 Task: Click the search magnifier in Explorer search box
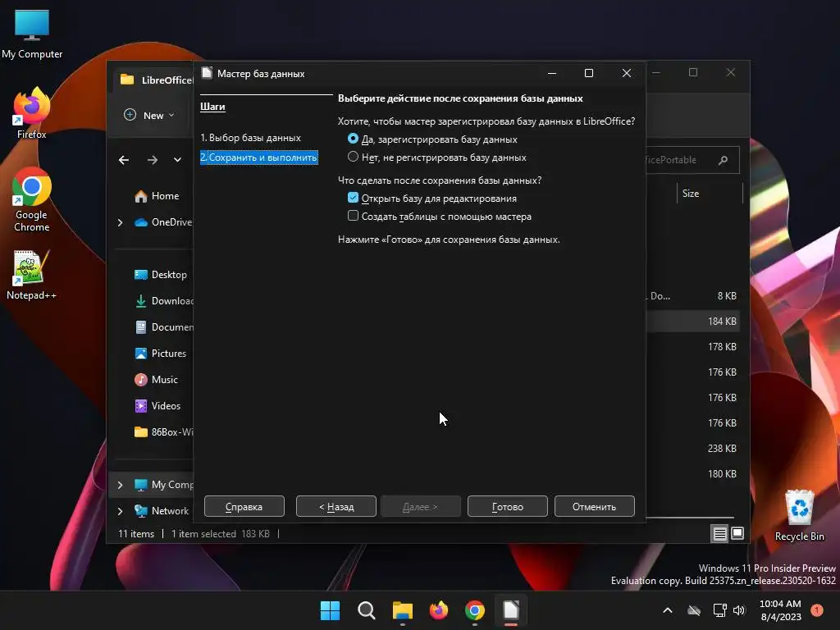point(723,160)
